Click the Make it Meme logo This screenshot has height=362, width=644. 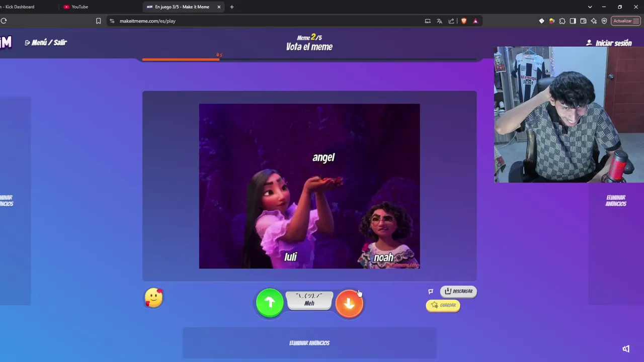coord(6,43)
